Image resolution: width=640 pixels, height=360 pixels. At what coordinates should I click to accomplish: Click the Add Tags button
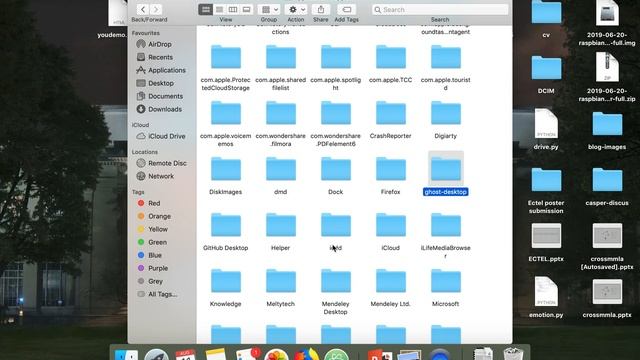[347, 9]
